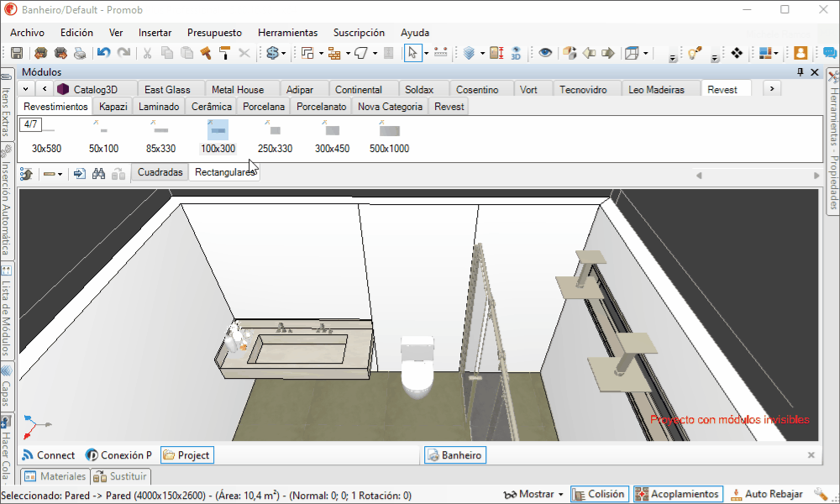Redo the last action
The height and width of the screenshot is (504, 840).
click(x=123, y=53)
